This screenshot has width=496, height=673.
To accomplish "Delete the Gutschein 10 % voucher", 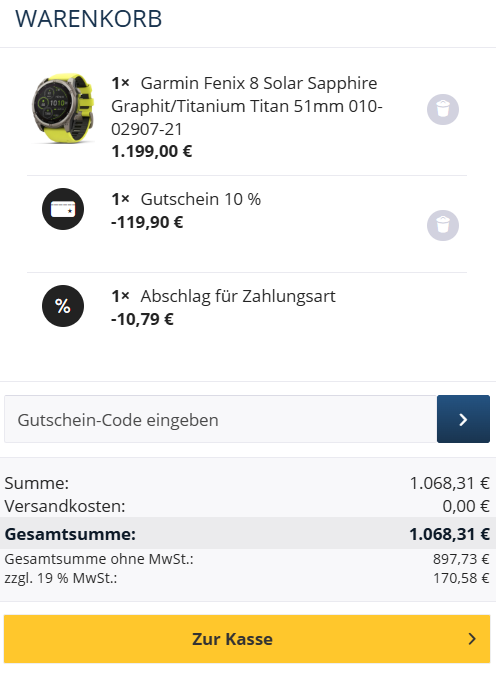I will click(x=443, y=225).
